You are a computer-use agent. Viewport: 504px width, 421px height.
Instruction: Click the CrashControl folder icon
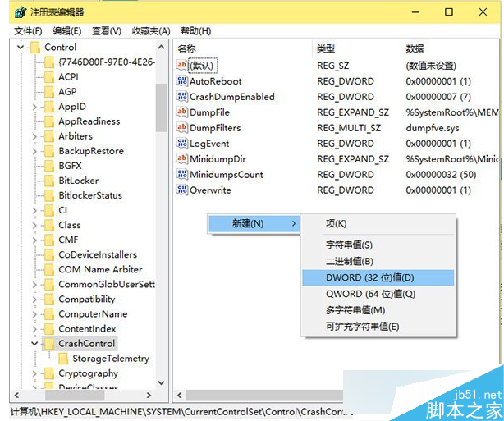coord(49,344)
